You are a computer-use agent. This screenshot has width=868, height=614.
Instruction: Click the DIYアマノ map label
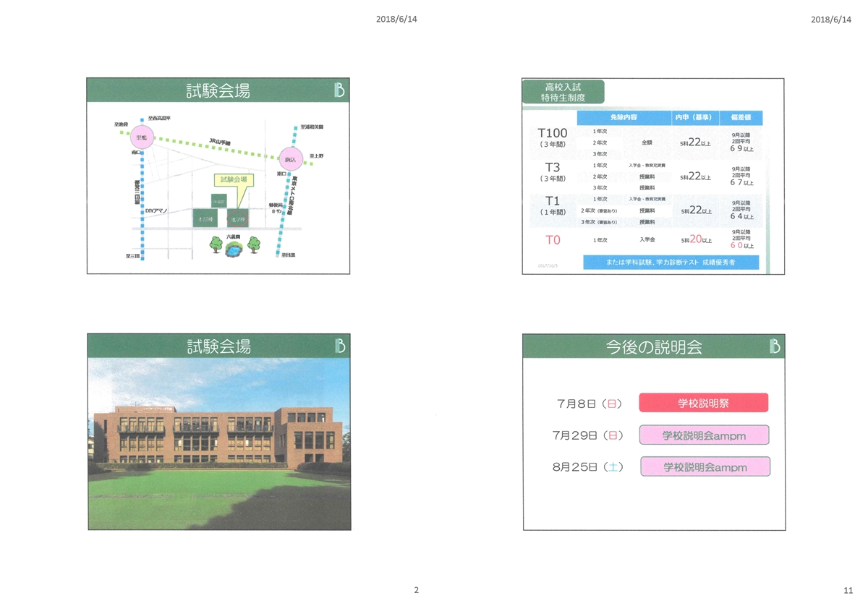[156, 210]
